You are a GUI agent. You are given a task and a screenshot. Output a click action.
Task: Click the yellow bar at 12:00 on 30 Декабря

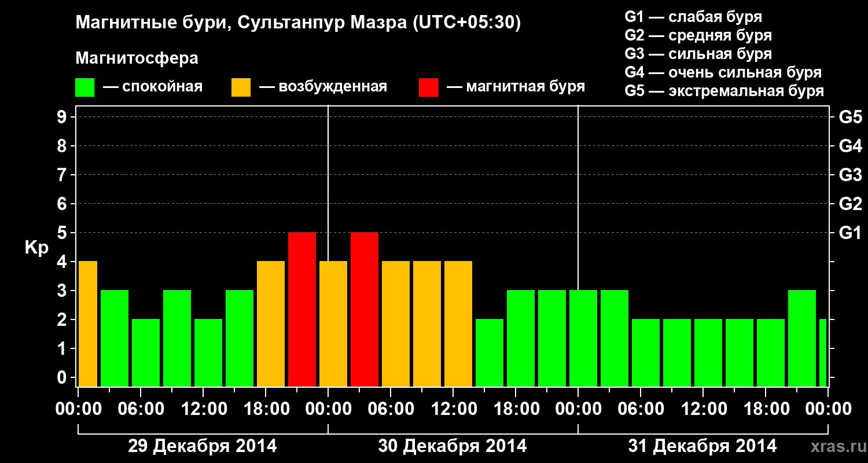[x=458, y=324]
